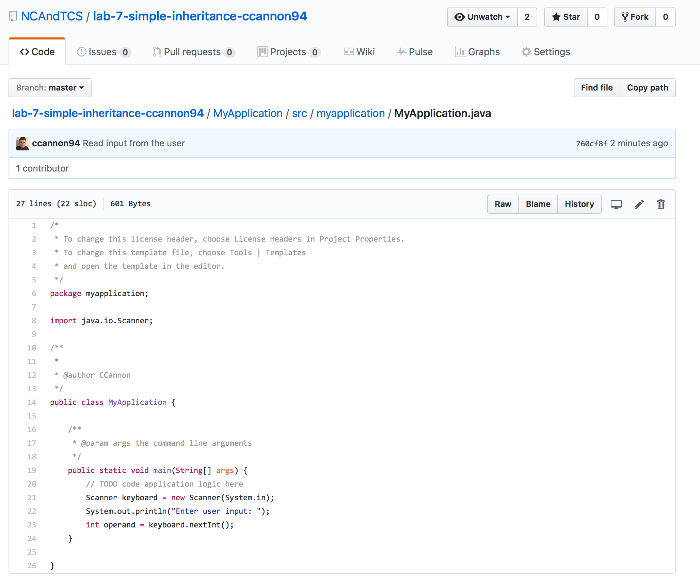Open the Unwatch dropdown

click(482, 17)
